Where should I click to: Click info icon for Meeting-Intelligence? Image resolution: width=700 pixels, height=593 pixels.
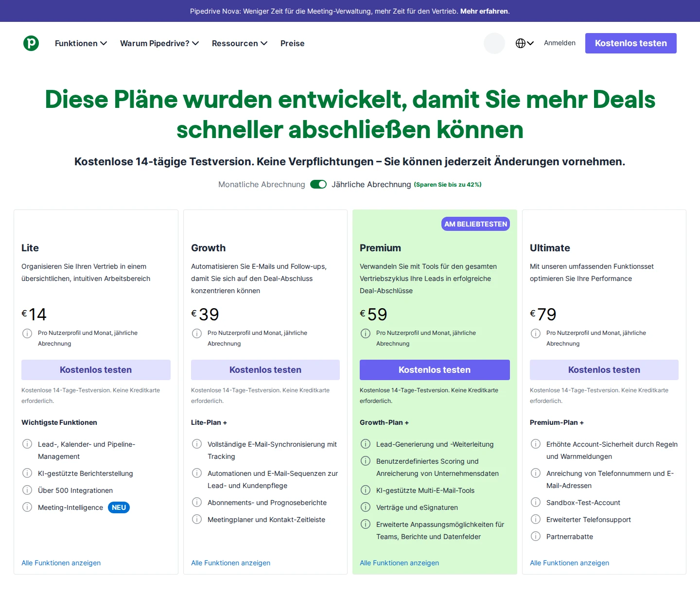coord(27,507)
